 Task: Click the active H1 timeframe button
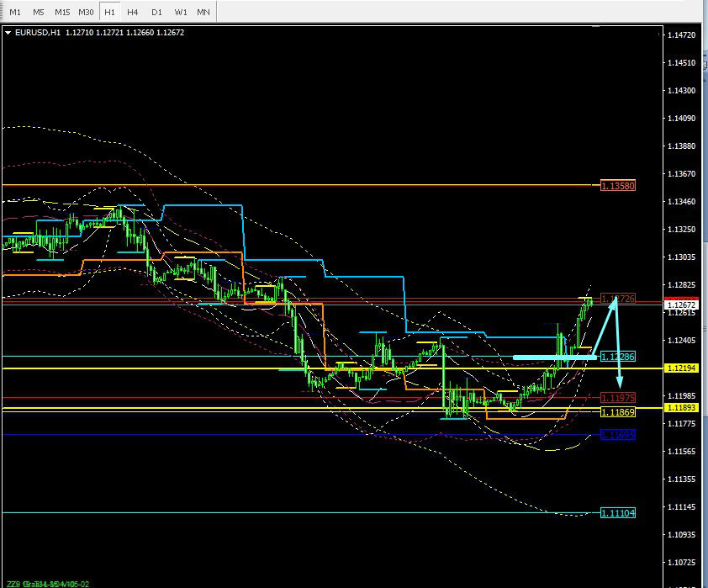pos(109,13)
